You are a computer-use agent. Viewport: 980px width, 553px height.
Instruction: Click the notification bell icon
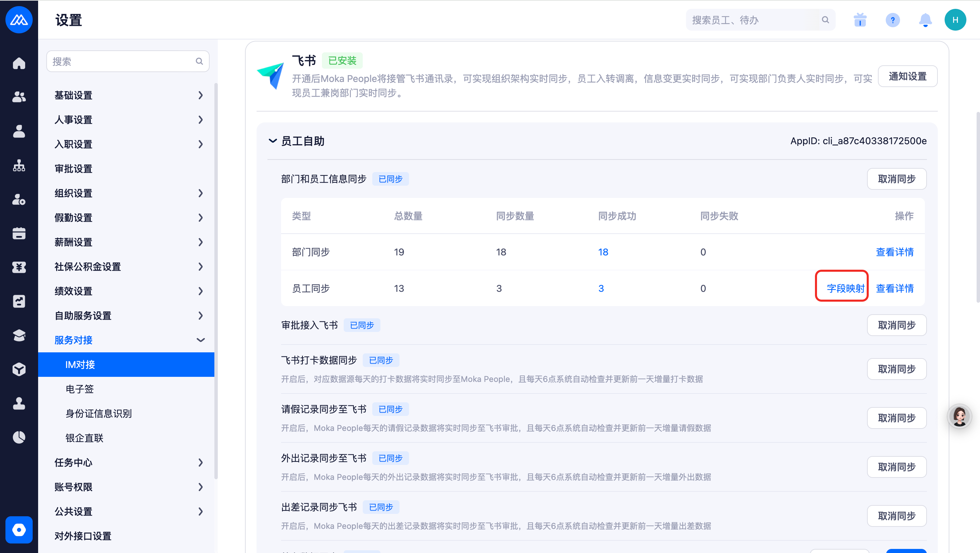925,20
